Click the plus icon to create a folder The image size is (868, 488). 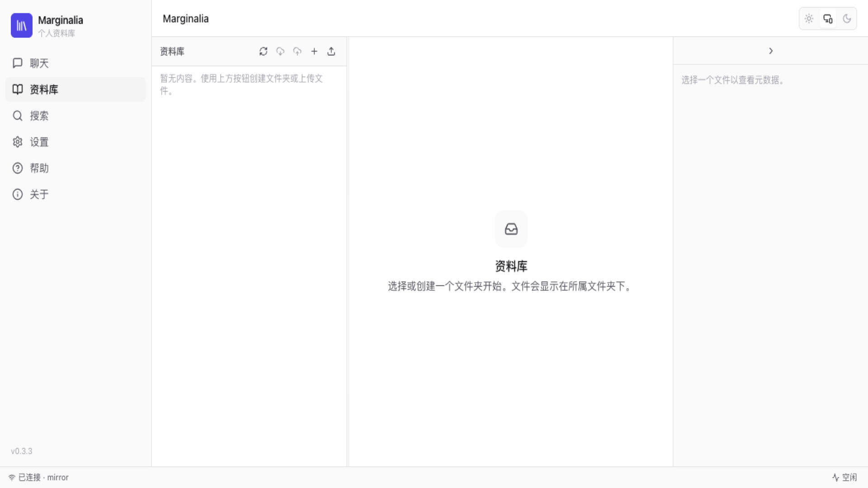pos(314,52)
